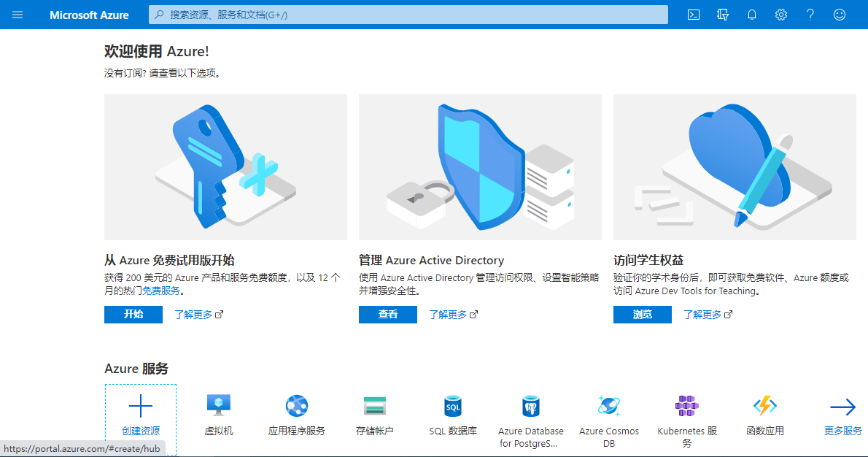The height and width of the screenshot is (457, 868).
Task: Open the Kubernetes 服务 icon
Action: 687,406
